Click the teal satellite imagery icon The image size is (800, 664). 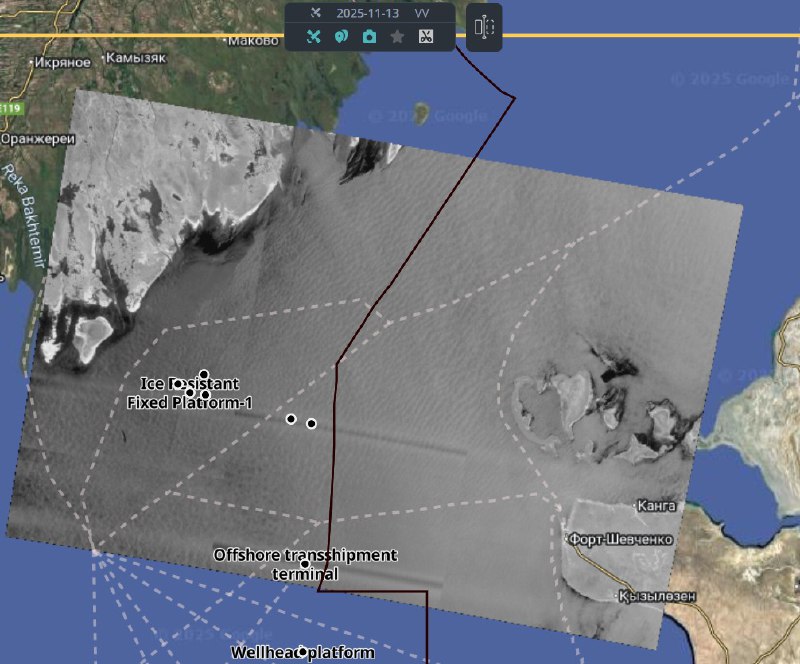pos(313,37)
